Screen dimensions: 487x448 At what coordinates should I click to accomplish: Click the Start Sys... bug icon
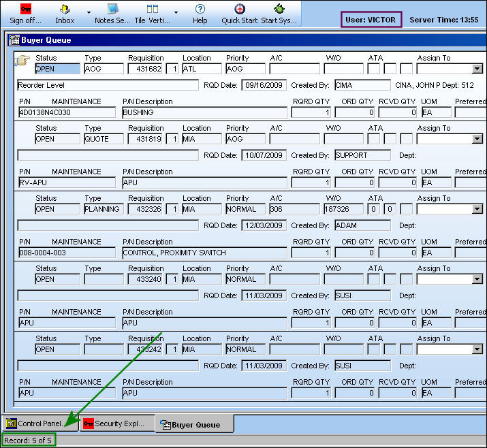[279, 9]
